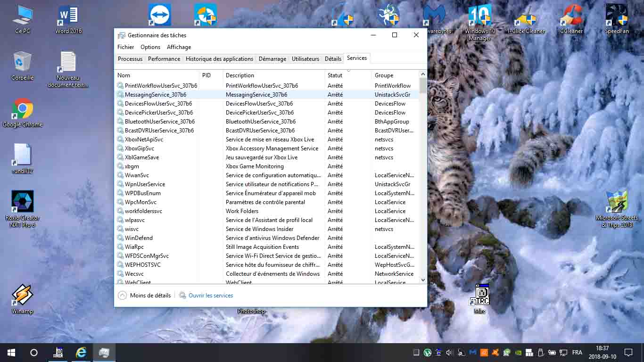This screenshot has height=362, width=644.
Task: Select the MessagingService_307b6 service name
Action: (x=155, y=95)
